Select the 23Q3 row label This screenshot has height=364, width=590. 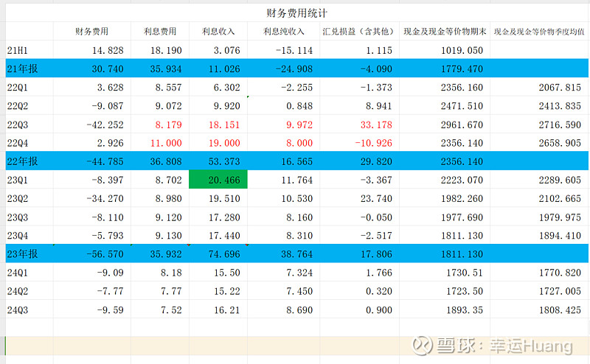(17, 217)
